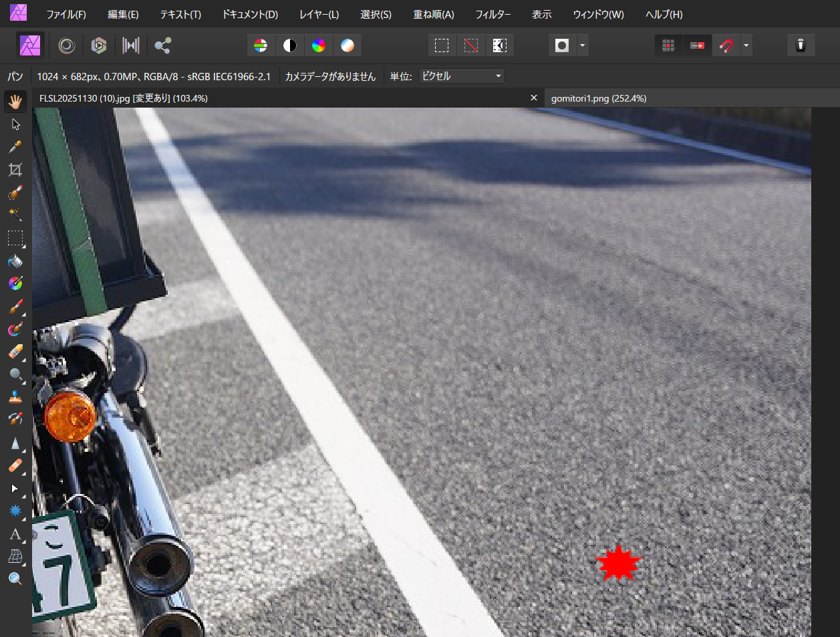This screenshot has width=840, height=637.
Task: Select the Crop tool
Action: point(15,170)
